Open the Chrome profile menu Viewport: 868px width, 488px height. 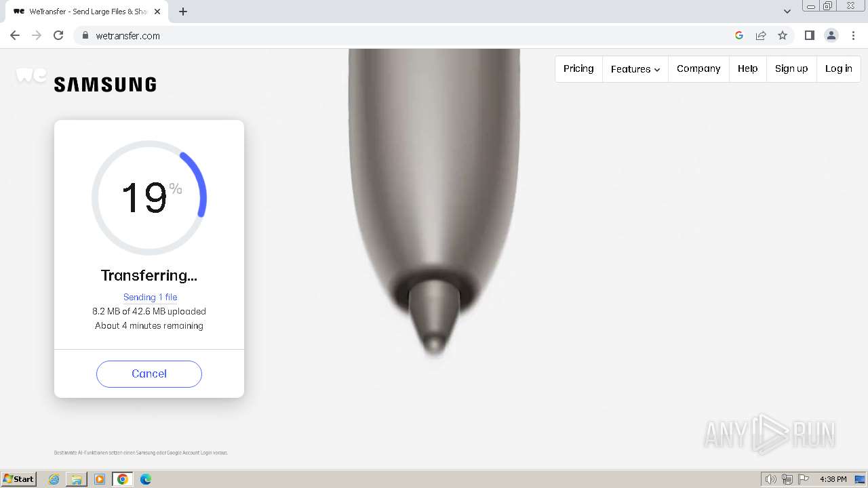pos(831,35)
